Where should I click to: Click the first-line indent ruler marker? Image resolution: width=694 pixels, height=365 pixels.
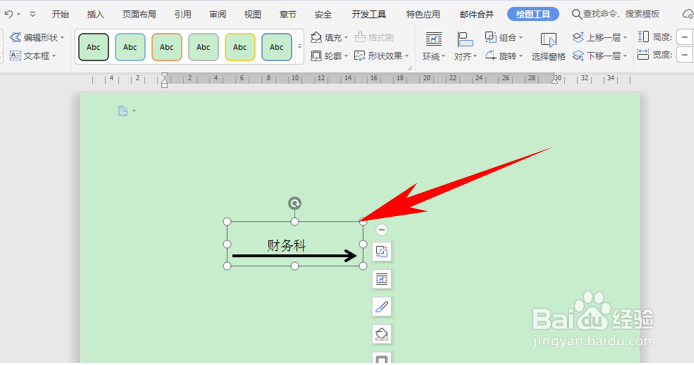coord(164,76)
